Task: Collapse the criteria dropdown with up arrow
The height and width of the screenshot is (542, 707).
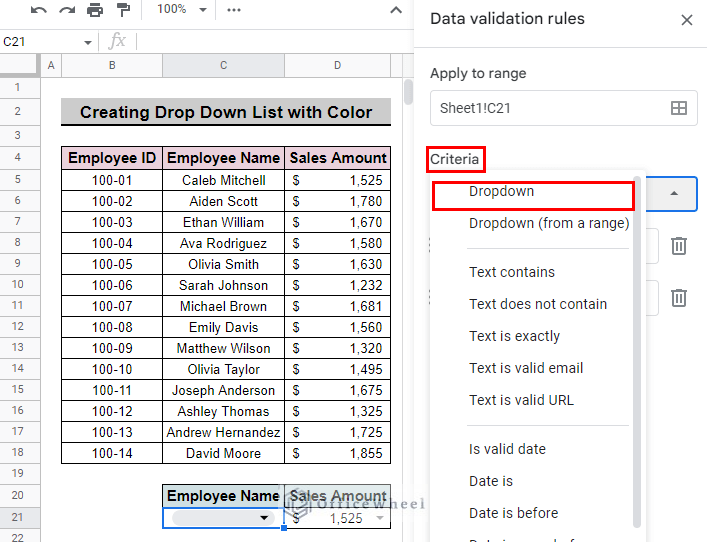Action: (x=674, y=193)
